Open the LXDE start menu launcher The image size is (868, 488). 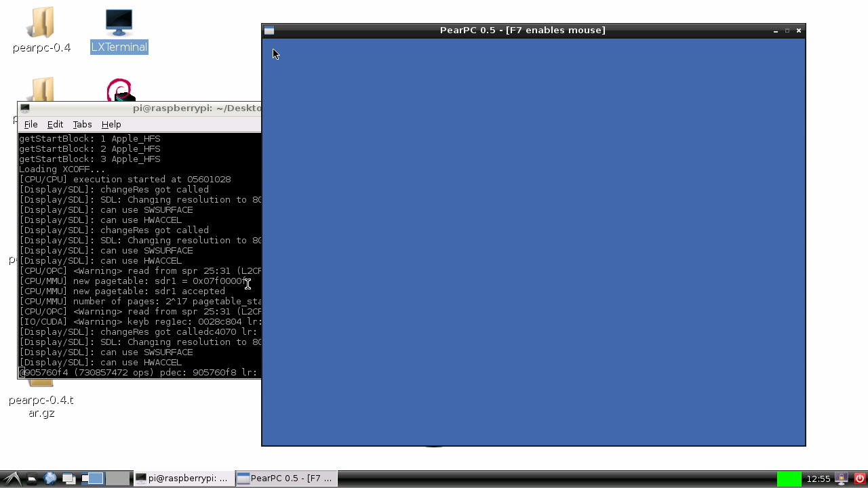pos(11,479)
